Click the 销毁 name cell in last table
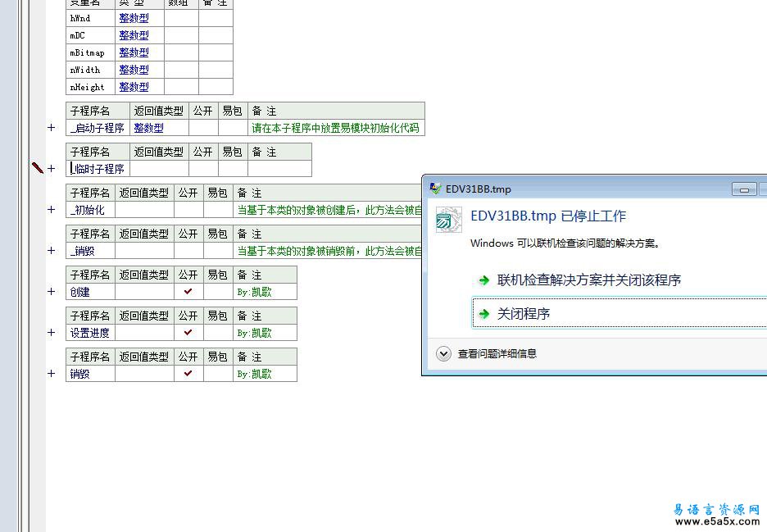 click(x=90, y=374)
